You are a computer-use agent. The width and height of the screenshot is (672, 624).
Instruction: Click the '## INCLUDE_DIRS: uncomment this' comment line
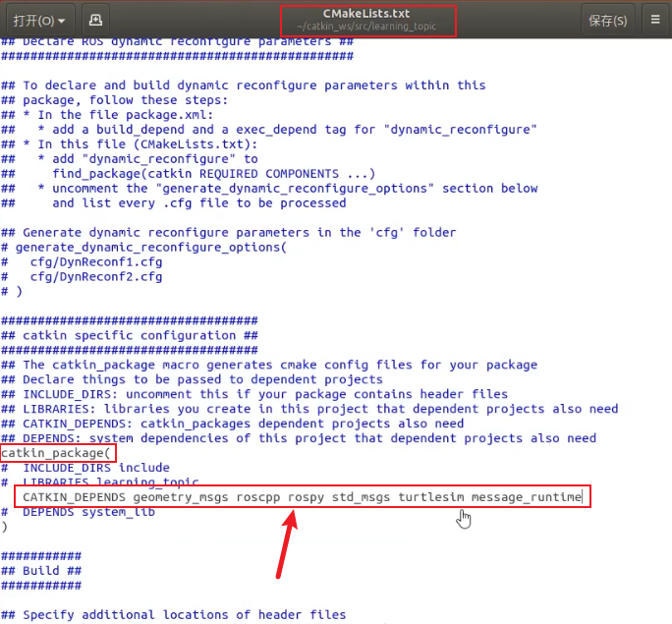coord(254,394)
